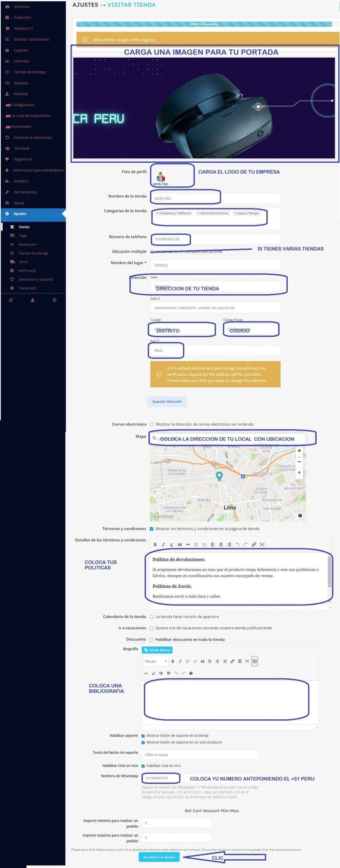Screen dimensions: 340x868
Task: Clear formatting with eraser icon in Biografía editor
Action: (x=153, y=673)
